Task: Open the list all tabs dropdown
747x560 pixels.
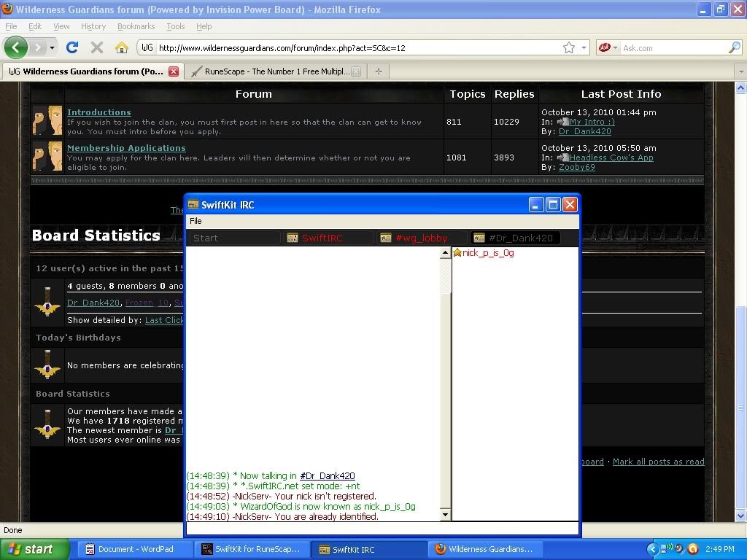Action: pyautogui.click(x=741, y=71)
